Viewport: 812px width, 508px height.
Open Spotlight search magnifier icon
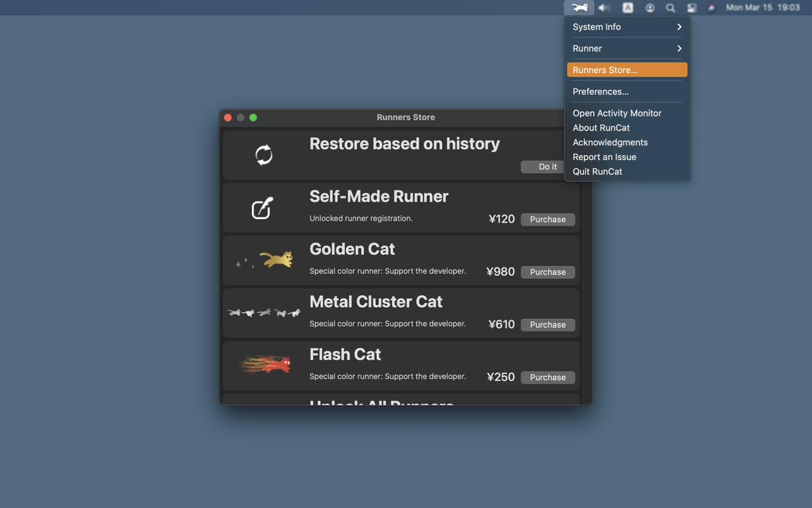[x=671, y=8]
